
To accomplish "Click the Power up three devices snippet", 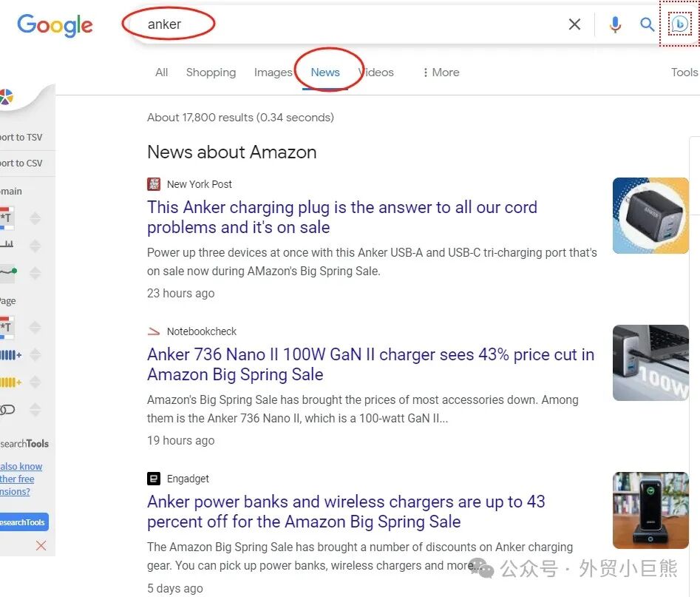I will click(372, 262).
